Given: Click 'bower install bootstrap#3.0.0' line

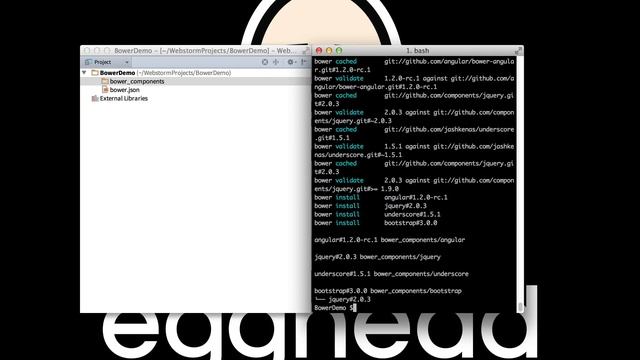Looking at the screenshot, I should tap(376, 223).
